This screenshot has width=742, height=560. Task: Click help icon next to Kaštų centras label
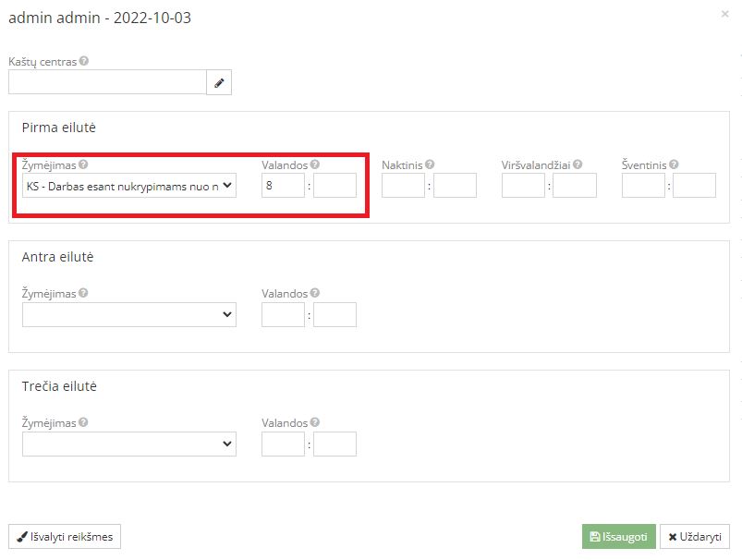tap(84, 61)
